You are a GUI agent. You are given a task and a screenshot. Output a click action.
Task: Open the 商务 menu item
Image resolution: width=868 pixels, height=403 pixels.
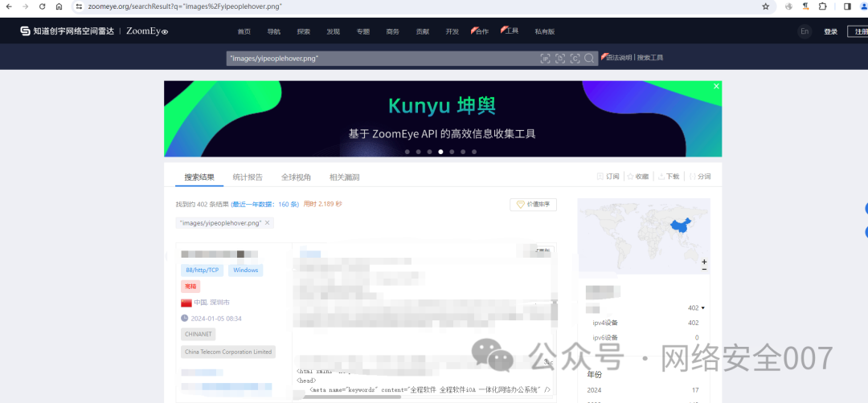point(393,31)
